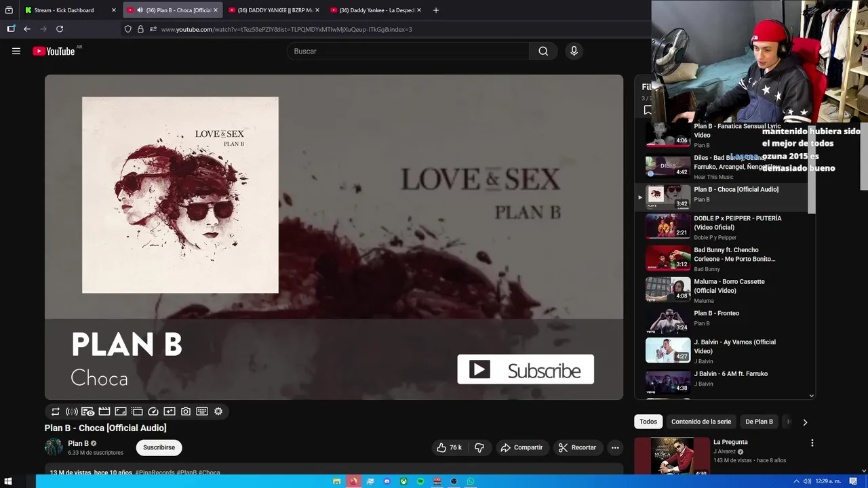Screen dimensions: 868x488
Task: Open La Pregunta recommended video thumbnail
Action: (671, 456)
